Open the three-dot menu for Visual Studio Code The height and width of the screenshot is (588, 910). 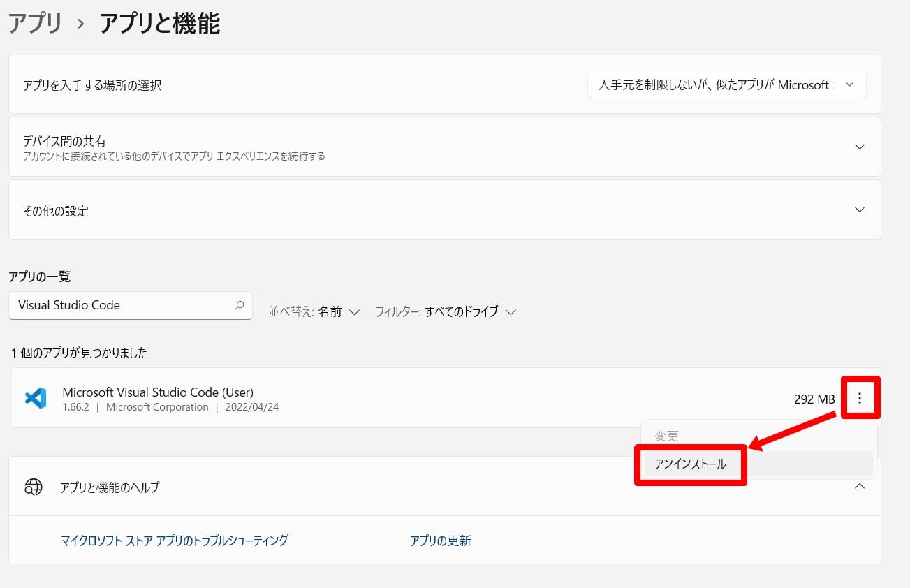click(x=860, y=398)
